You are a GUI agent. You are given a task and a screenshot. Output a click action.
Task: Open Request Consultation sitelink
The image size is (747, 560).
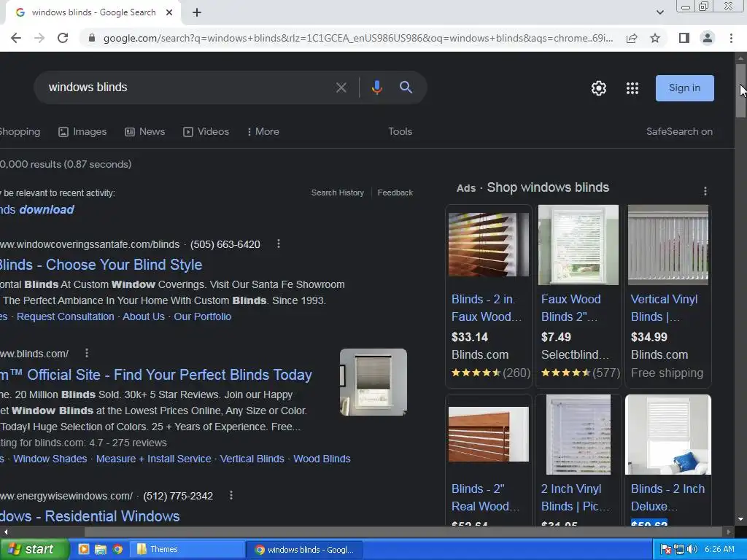point(65,316)
